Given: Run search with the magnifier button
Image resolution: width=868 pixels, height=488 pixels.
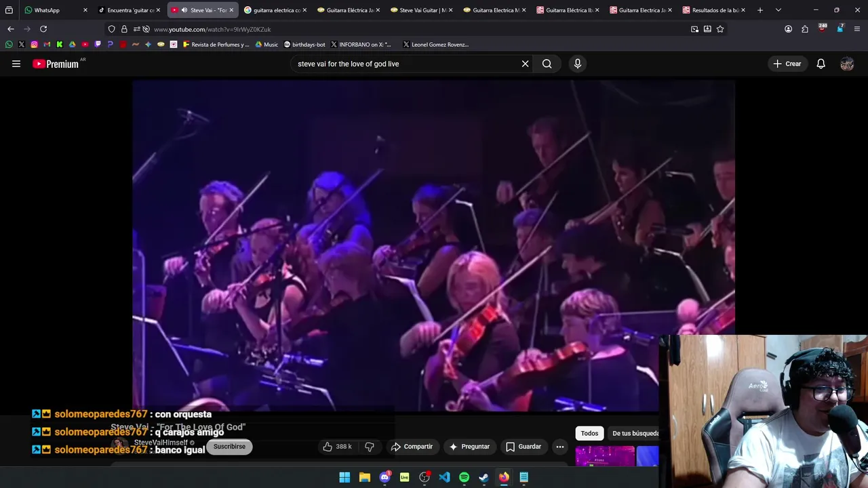Looking at the screenshot, I should coord(547,64).
